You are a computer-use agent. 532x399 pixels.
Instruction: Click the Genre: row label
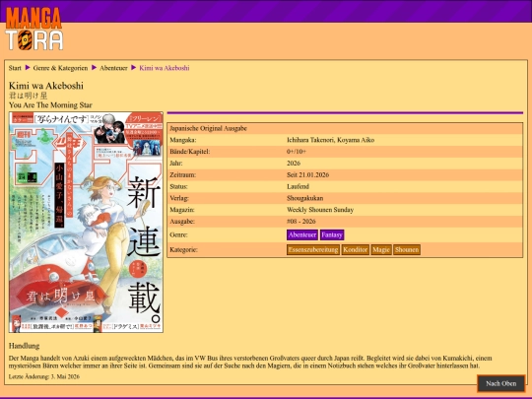(178, 234)
